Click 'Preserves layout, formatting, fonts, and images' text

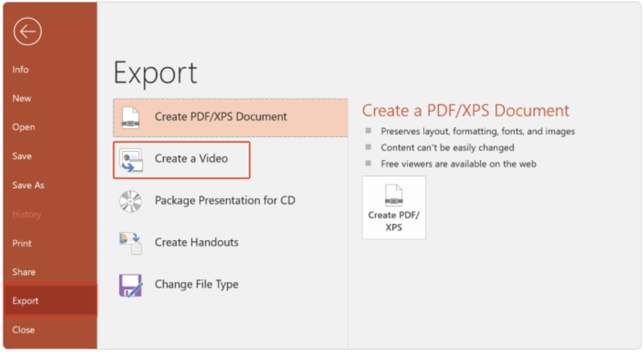(478, 131)
